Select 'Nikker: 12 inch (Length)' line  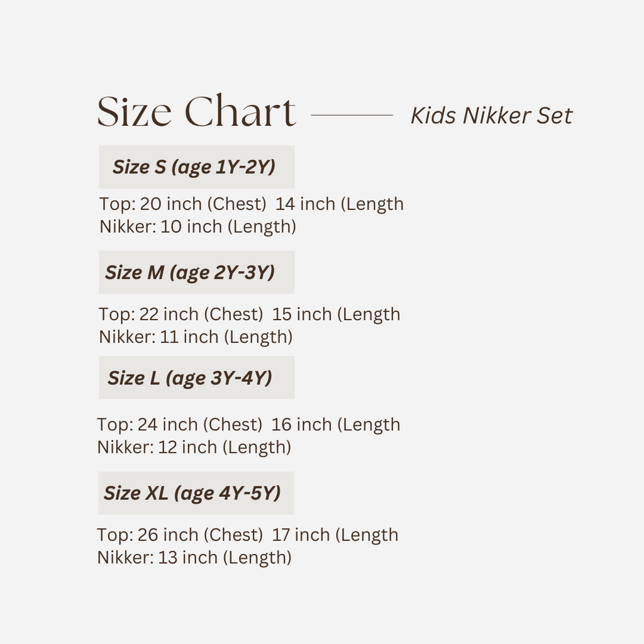coord(194,448)
